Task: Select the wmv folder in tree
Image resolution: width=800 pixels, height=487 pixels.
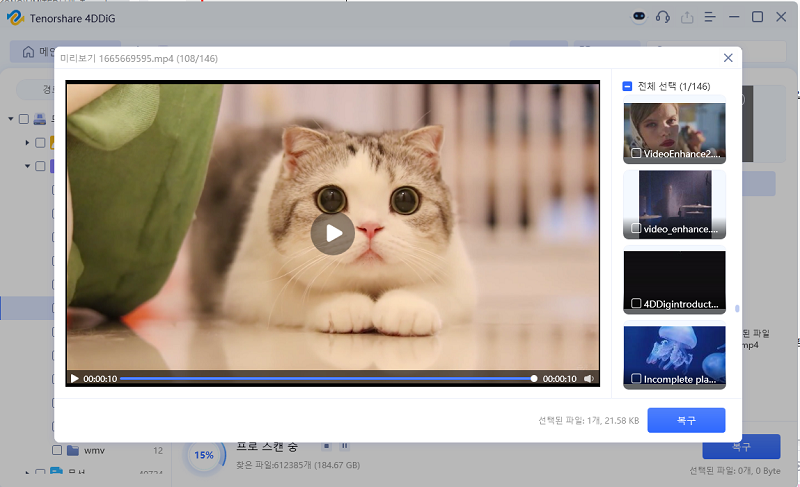Action: tap(94, 450)
